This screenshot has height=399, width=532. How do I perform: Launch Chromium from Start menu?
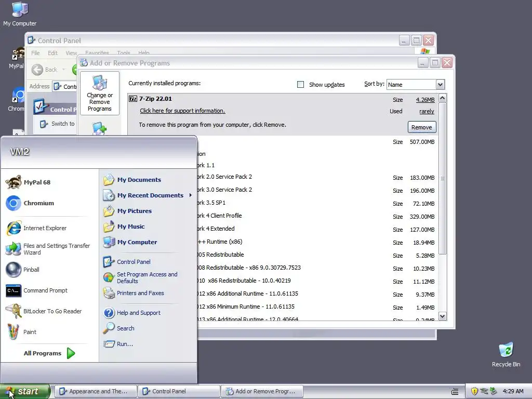point(30,203)
